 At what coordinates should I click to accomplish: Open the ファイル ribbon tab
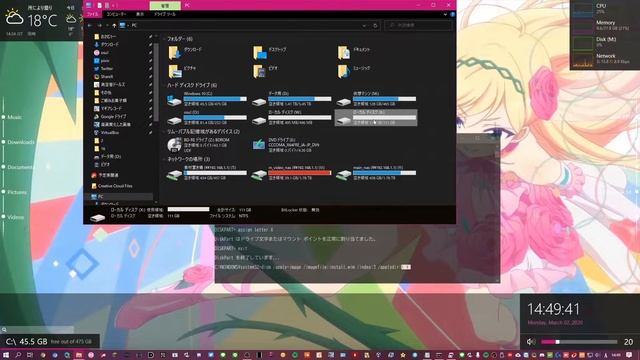(93, 14)
